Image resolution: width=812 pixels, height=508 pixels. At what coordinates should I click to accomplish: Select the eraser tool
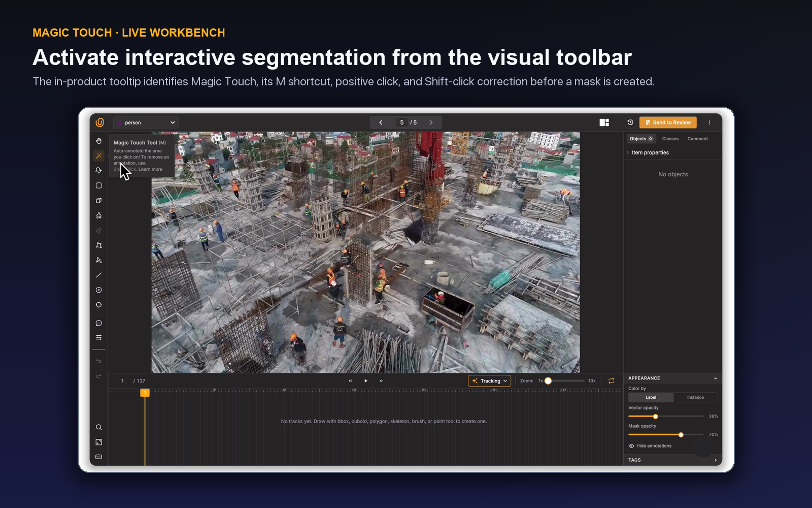[x=99, y=230]
